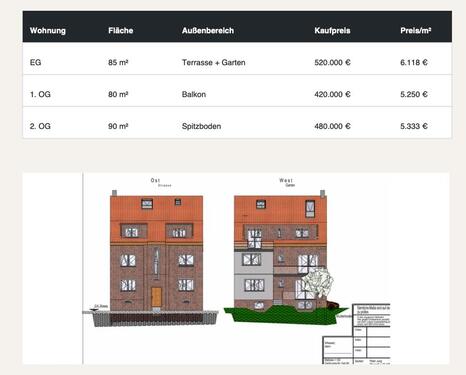Click the Ost elevation label
466x375 pixels.
[155, 180]
